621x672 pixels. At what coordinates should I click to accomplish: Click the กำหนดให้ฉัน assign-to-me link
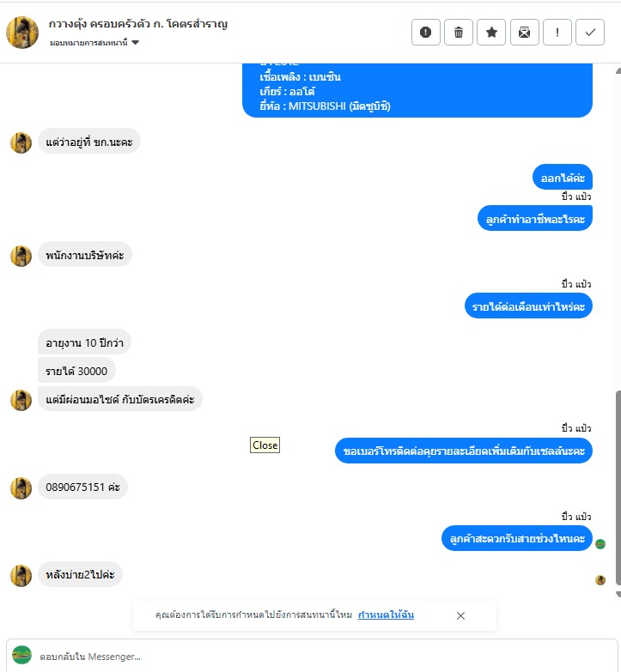tap(386, 614)
